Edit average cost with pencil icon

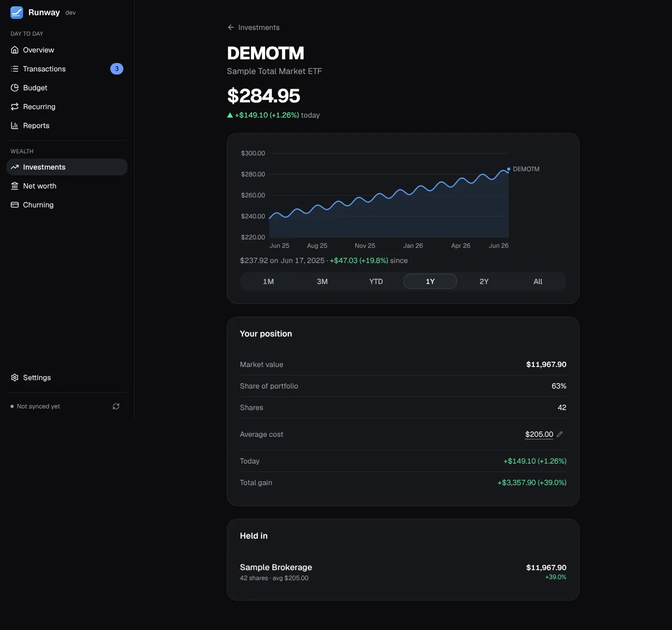pyautogui.click(x=560, y=434)
